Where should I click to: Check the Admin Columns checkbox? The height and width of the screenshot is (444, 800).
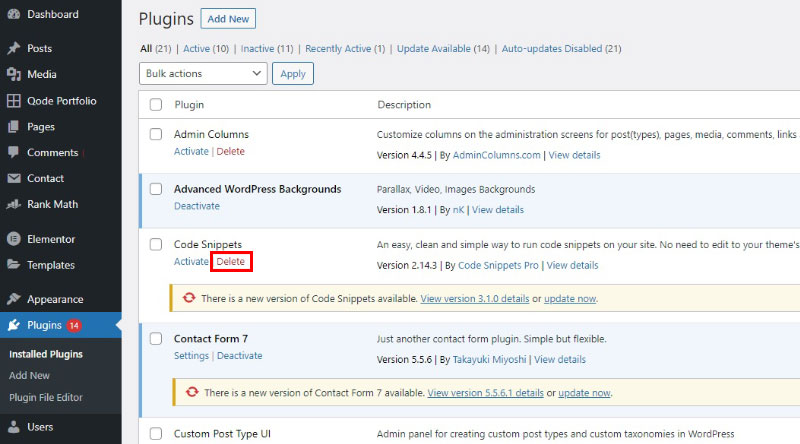pyautogui.click(x=156, y=134)
